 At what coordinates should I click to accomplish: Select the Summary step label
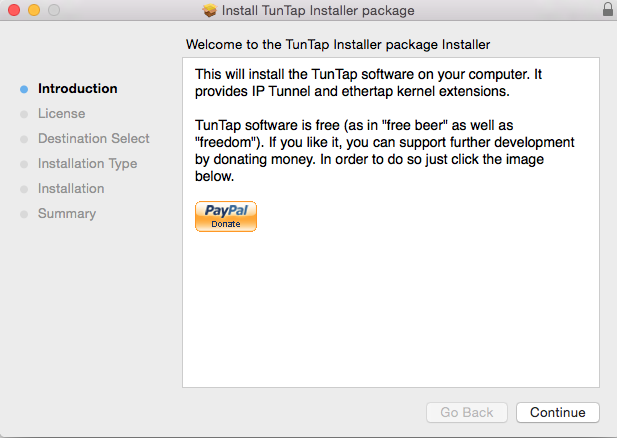point(67,214)
